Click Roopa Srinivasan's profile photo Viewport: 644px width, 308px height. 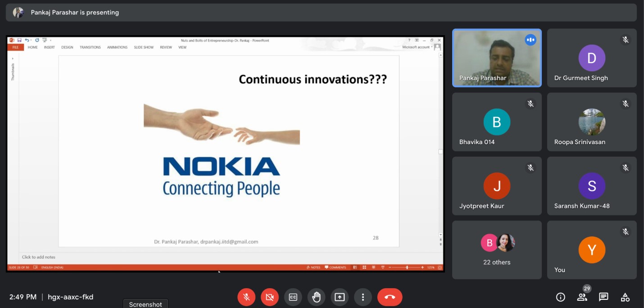592,122
